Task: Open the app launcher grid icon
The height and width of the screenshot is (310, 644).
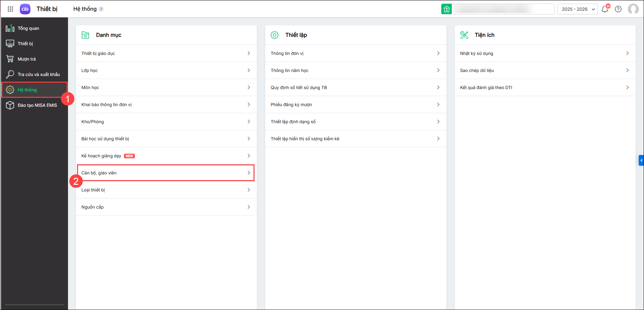Action: 10,9
